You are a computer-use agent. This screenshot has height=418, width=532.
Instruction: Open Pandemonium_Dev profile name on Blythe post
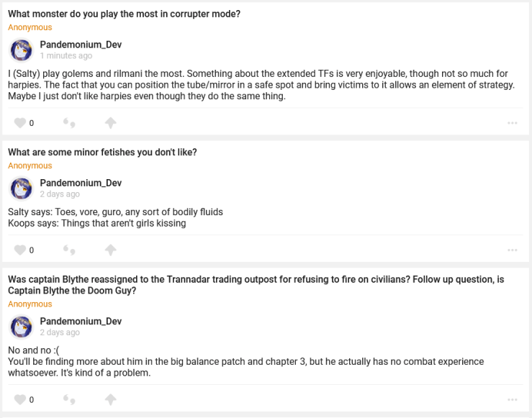click(81, 321)
